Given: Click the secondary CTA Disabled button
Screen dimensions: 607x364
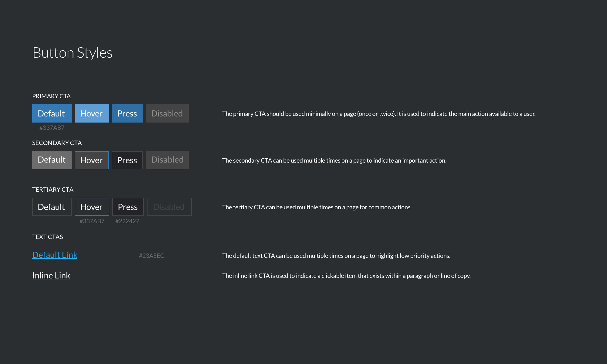Looking at the screenshot, I should click(x=167, y=160).
